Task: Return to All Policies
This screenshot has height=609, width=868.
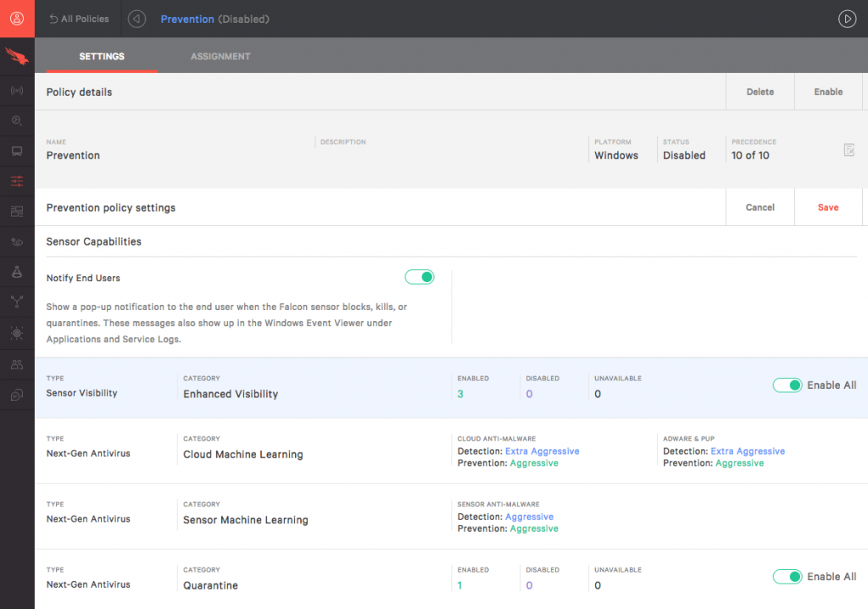Action: tap(79, 19)
